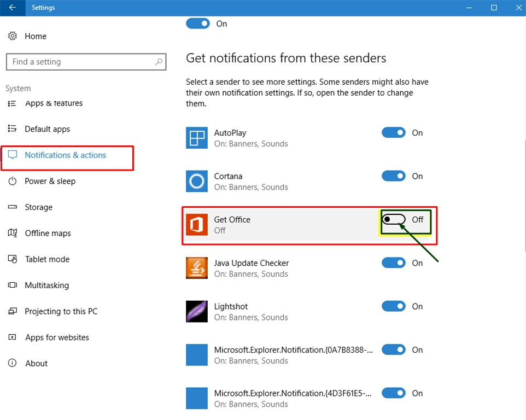Image resolution: width=526 pixels, height=420 pixels.
Task: Open Tablet mode settings
Action: pos(48,259)
